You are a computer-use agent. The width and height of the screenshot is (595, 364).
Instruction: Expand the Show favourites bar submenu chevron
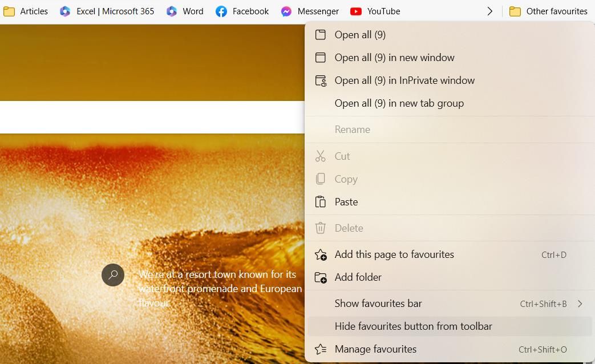pyautogui.click(x=580, y=304)
